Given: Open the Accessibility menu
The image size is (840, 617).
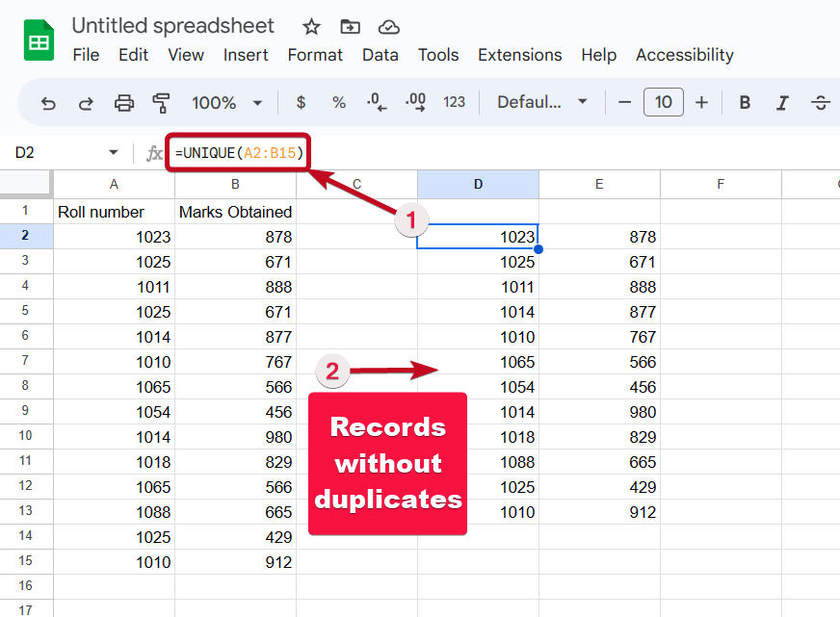Looking at the screenshot, I should coord(685,55).
